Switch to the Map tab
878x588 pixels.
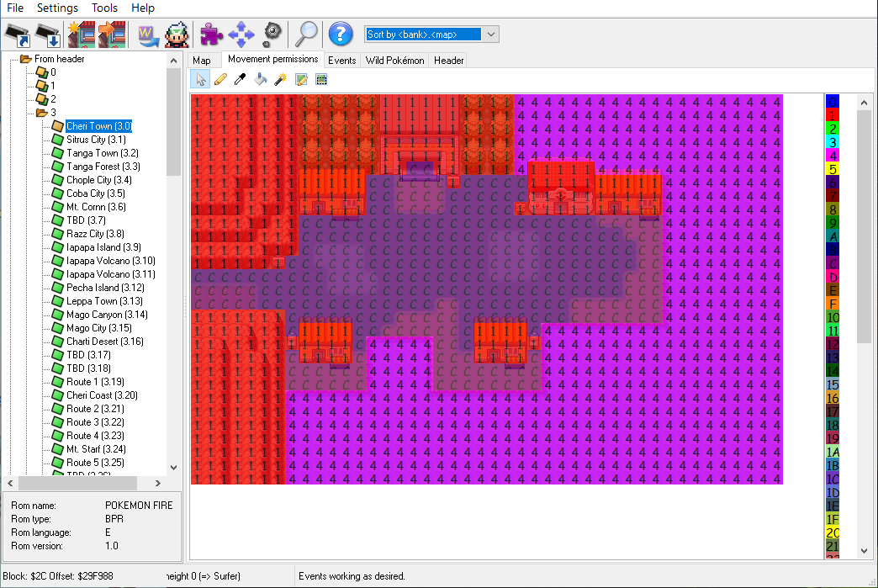[x=202, y=61]
